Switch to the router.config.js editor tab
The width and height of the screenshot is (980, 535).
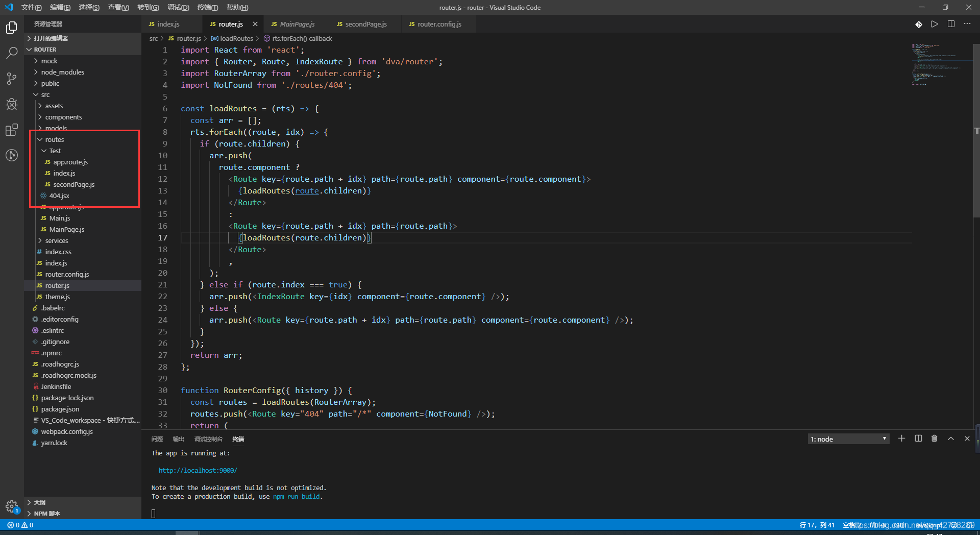pyautogui.click(x=439, y=24)
